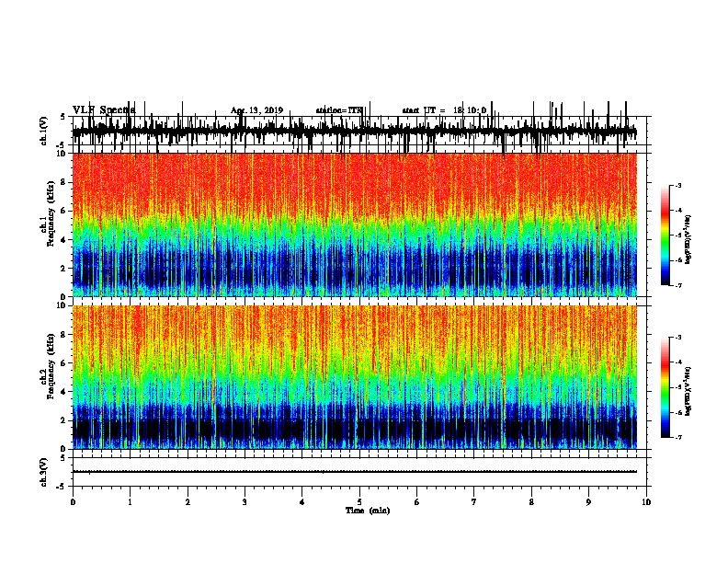Click the "station=ITK" label
Screen dimensions: 728x563
click(339, 110)
